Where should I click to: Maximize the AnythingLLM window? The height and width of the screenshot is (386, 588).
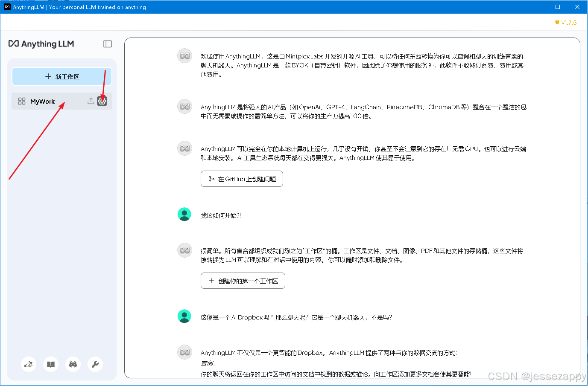click(558, 7)
